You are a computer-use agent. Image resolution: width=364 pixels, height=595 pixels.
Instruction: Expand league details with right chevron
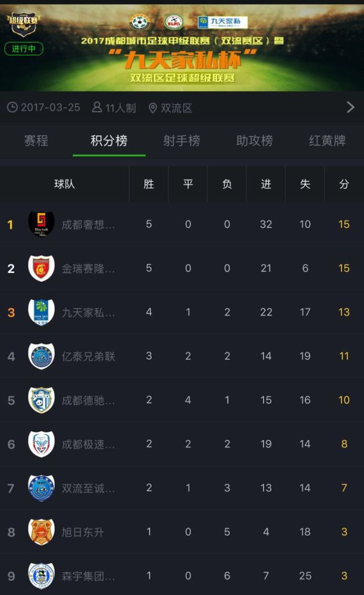pyautogui.click(x=350, y=108)
